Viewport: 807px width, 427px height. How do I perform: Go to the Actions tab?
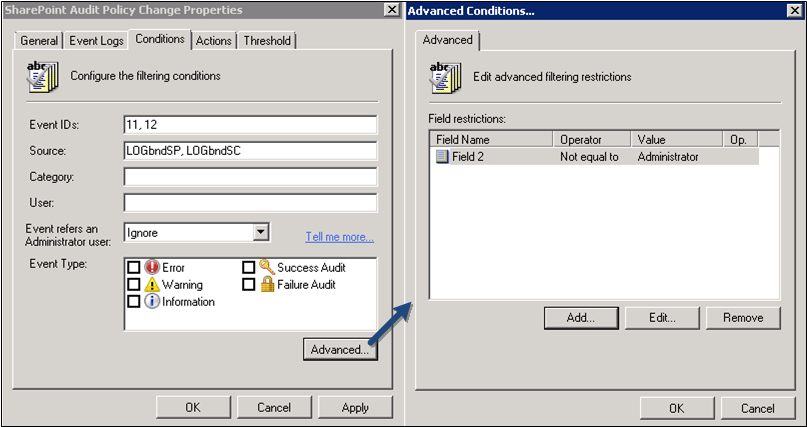click(214, 41)
